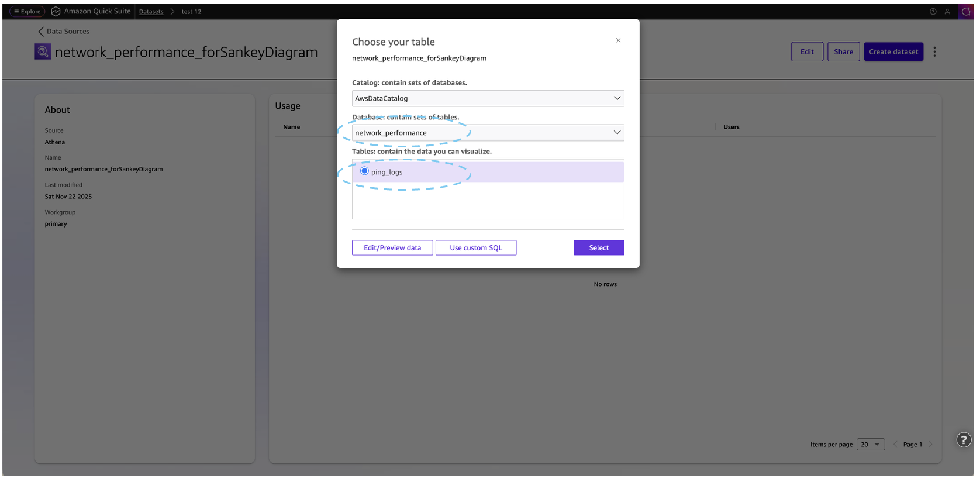
Task: Navigate to Datasets breadcrumb
Action: tap(151, 12)
